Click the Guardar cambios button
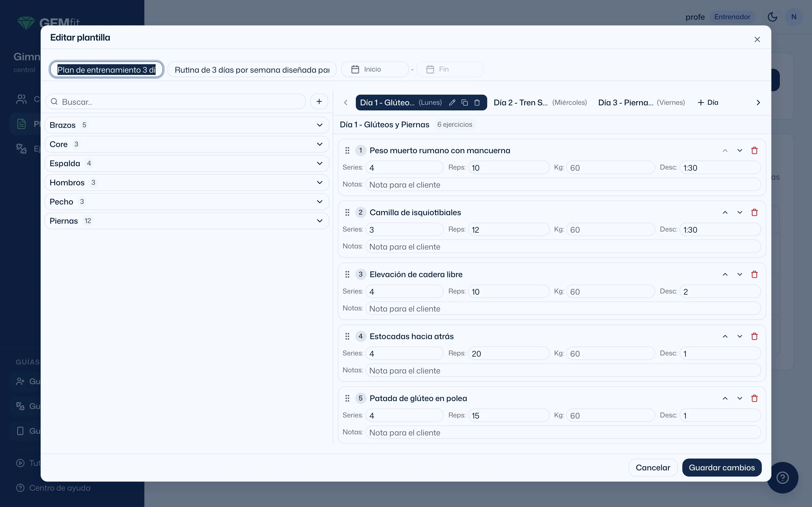This screenshot has height=507, width=812. pyautogui.click(x=721, y=468)
